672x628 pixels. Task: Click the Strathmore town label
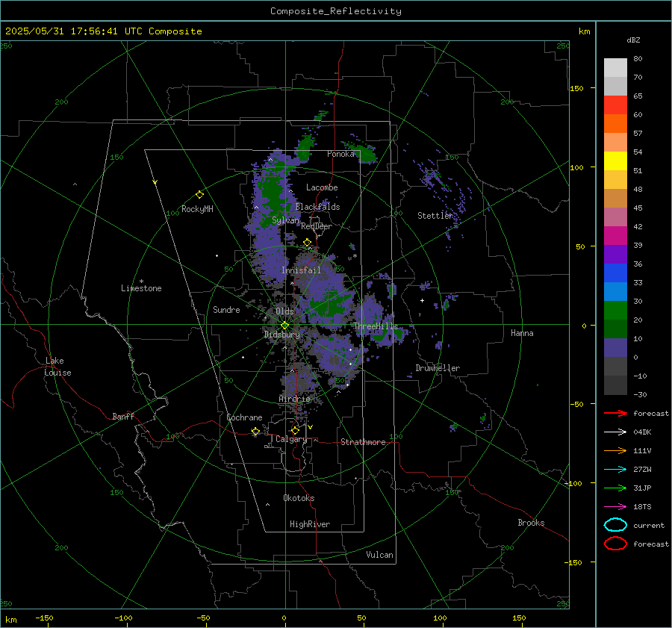click(x=363, y=442)
